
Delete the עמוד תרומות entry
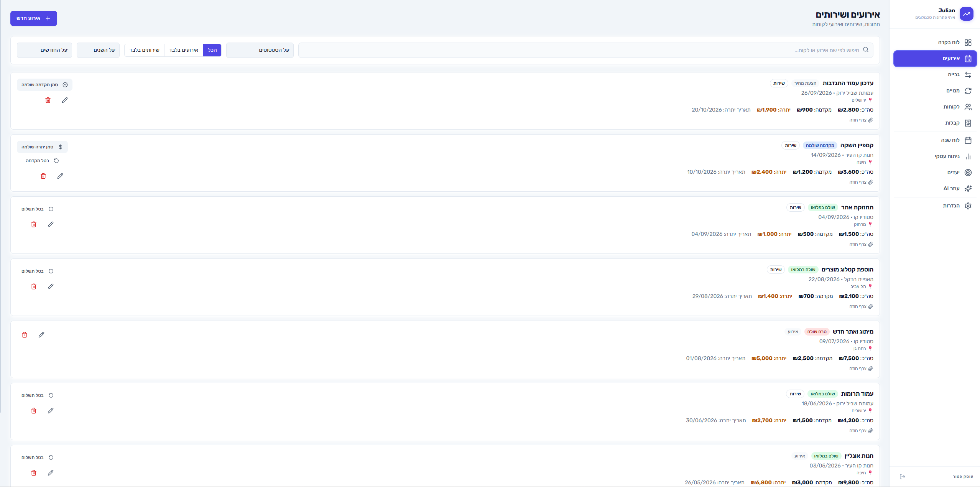pyautogui.click(x=34, y=411)
